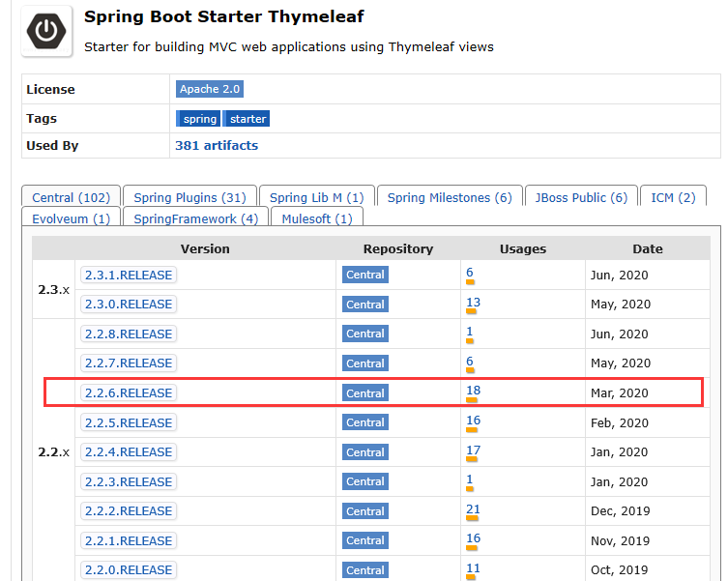
Task: Click Central badge in 2.2.3.RELEASE row
Action: coord(365,481)
